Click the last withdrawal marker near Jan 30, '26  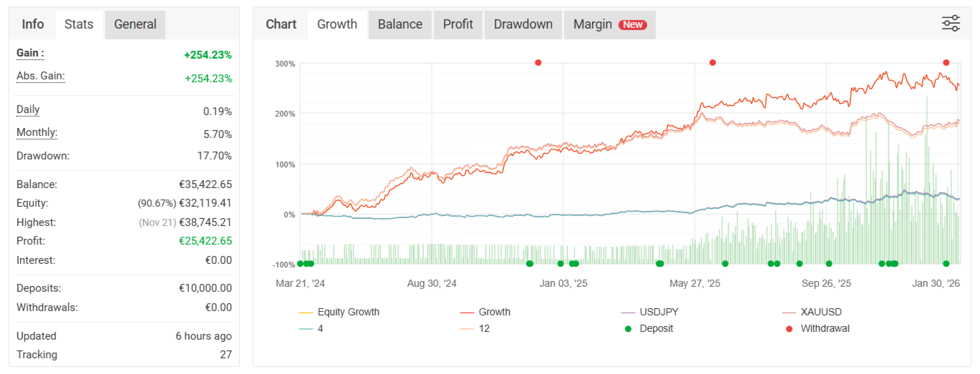click(946, 63)
